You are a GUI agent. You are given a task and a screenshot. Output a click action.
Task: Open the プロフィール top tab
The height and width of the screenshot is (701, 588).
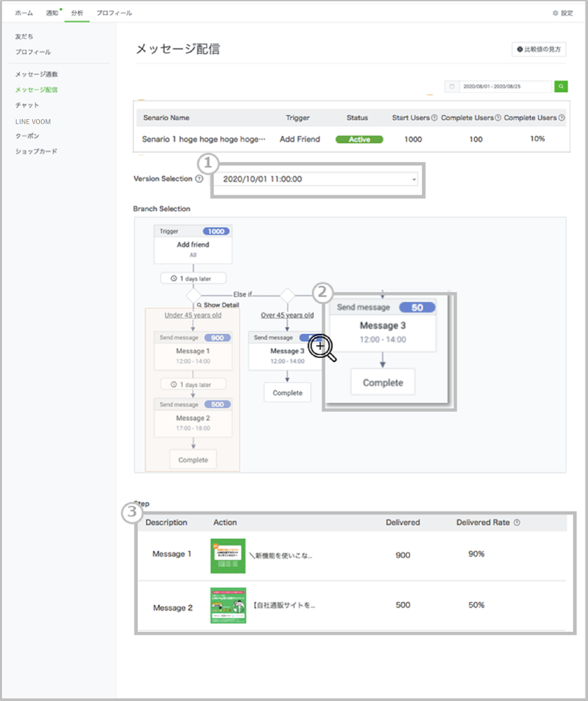tap(114, 13)
